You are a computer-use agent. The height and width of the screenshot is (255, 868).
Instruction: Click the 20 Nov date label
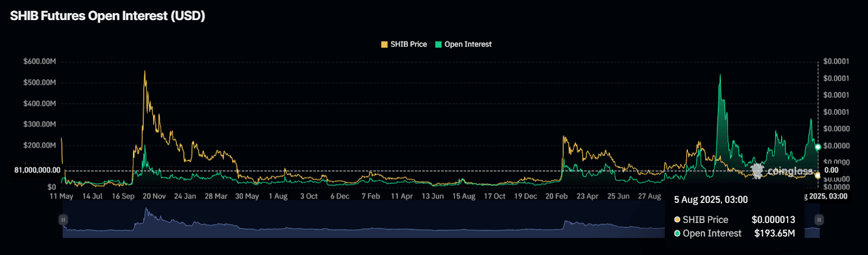154,196
